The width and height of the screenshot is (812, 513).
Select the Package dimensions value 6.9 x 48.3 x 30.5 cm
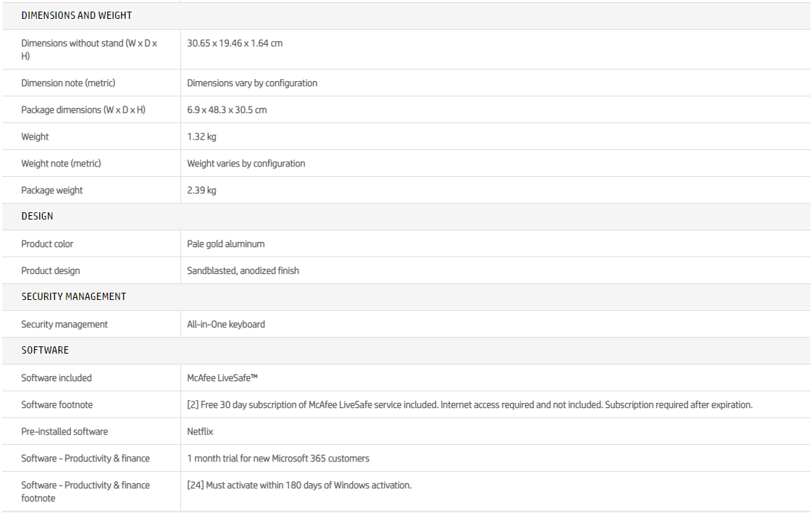227,110
